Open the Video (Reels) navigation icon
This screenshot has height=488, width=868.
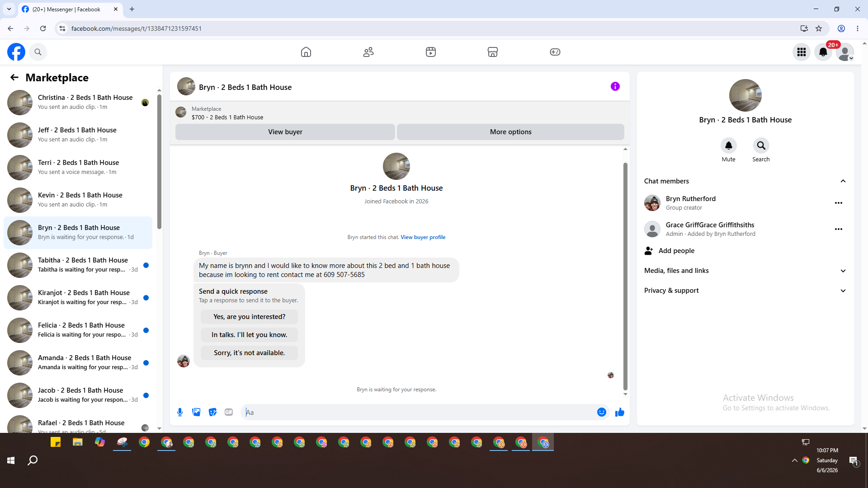tap(431, 52)
